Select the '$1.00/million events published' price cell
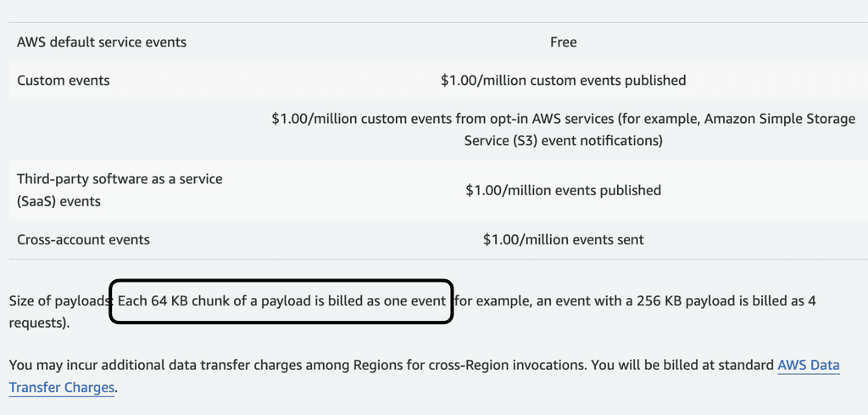The width and height of the screenshot is (868, 415). pyautogui.click(x=563, y=190)
